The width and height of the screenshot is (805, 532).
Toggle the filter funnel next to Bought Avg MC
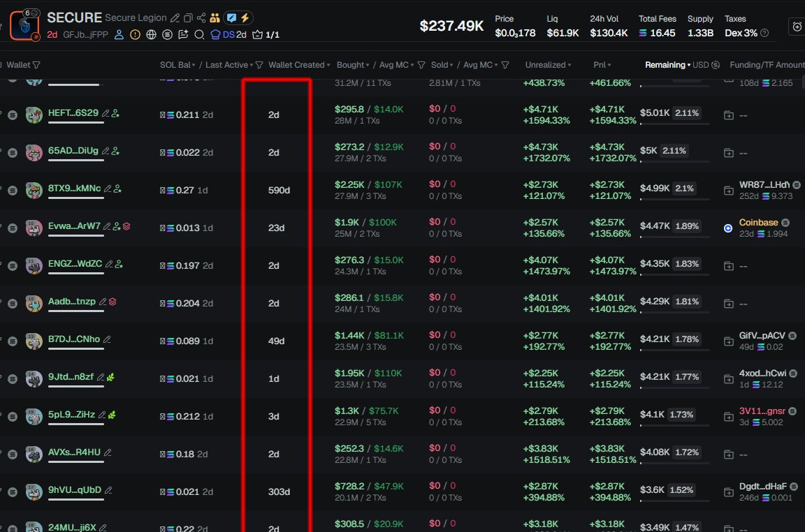(421, 65)
